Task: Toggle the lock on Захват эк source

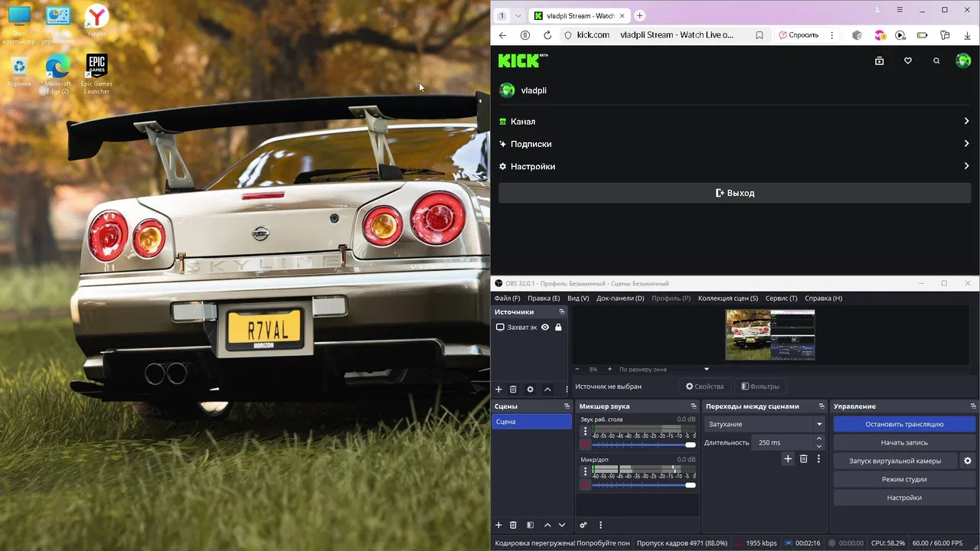Action: point(558,327)
